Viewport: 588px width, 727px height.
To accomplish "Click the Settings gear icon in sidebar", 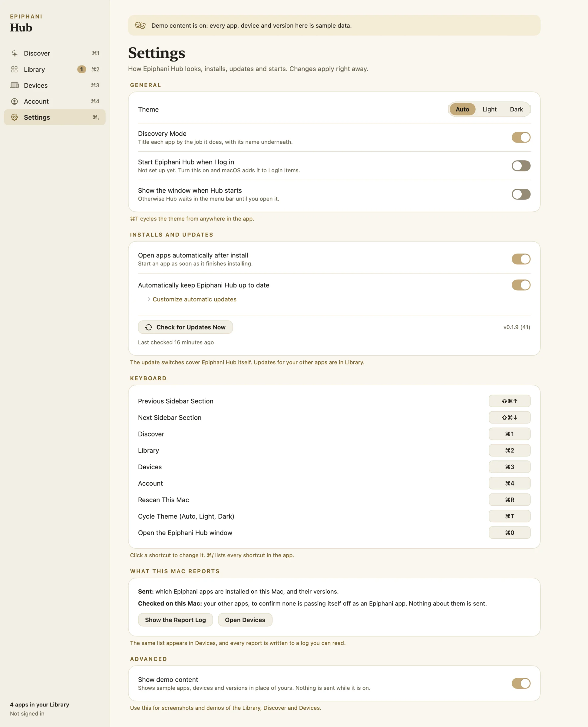I will [x=14, y=117].
